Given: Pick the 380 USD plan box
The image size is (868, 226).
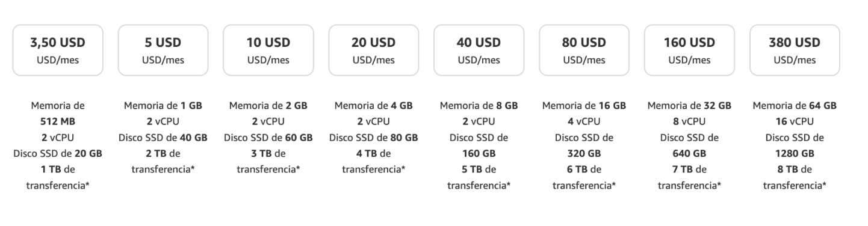Looking at the screenshot, I should coord(795,50).
